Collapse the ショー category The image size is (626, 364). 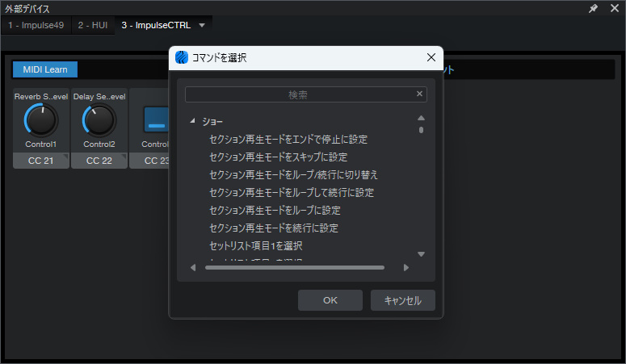[192, 122]
